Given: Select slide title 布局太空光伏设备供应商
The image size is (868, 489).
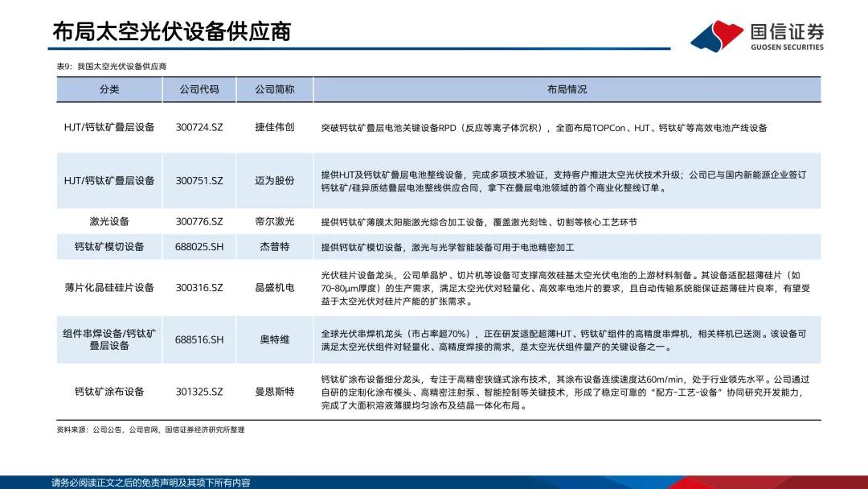Looking at the screenshot, I should 172,31.
